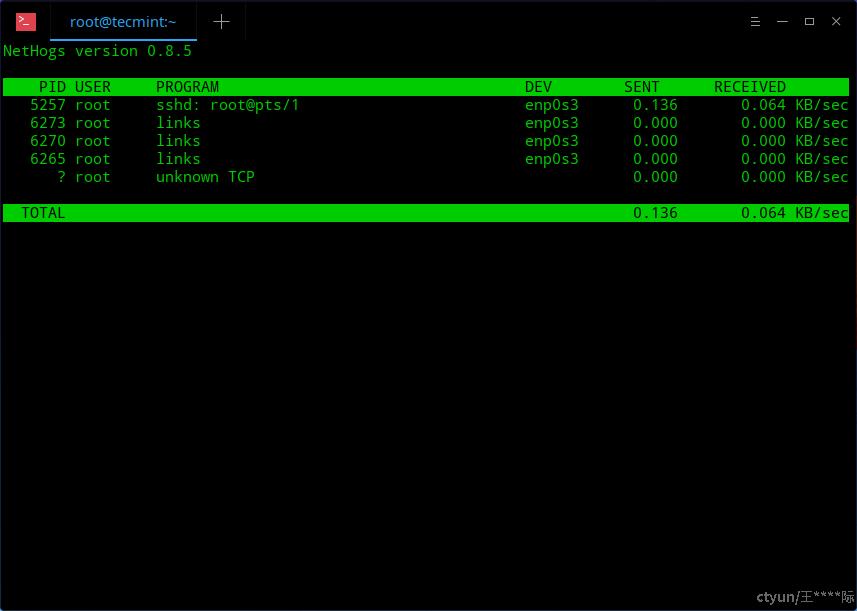The width and height of the screenshot is (857, 611).
Task: Click enp0s3 device in PID 6270 row
Action: pos(551,141)
